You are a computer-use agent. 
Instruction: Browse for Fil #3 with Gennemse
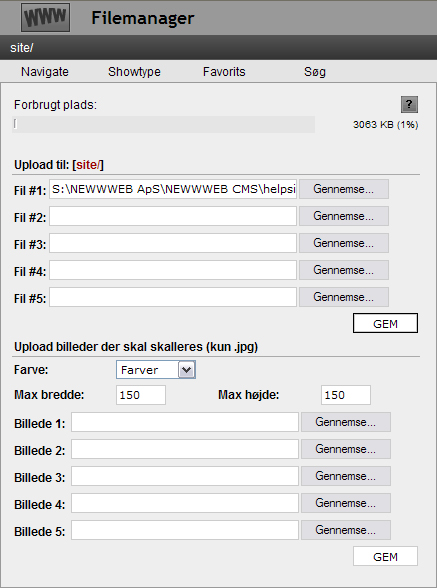[344, 243]
